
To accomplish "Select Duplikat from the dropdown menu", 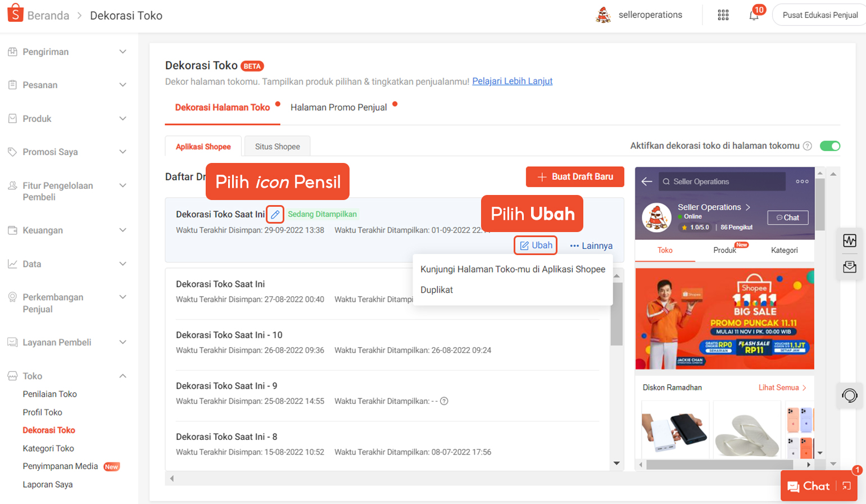I will coord(437,290).
